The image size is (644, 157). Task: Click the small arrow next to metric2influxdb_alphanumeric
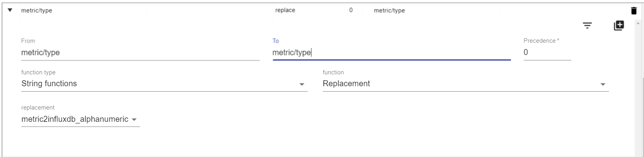point(134,119)
